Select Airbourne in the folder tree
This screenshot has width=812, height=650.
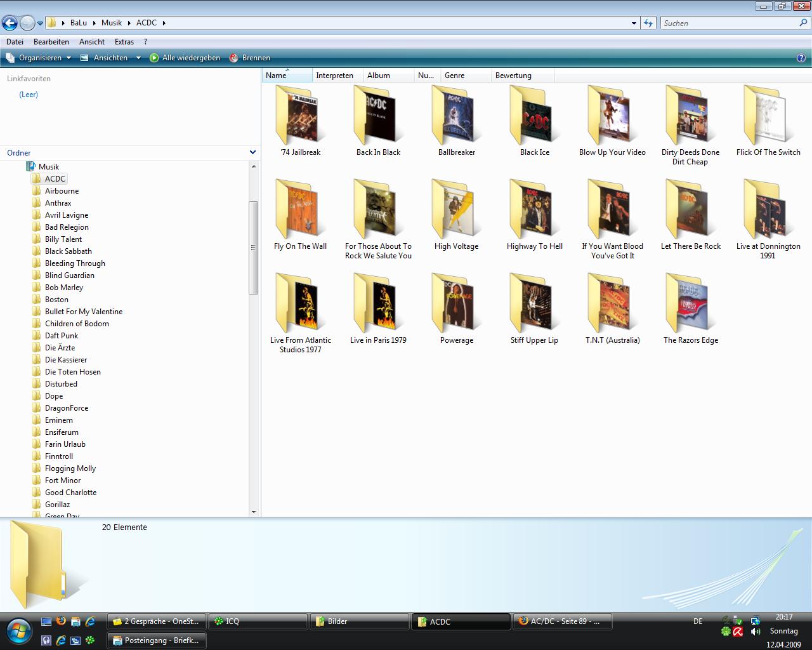62,191
